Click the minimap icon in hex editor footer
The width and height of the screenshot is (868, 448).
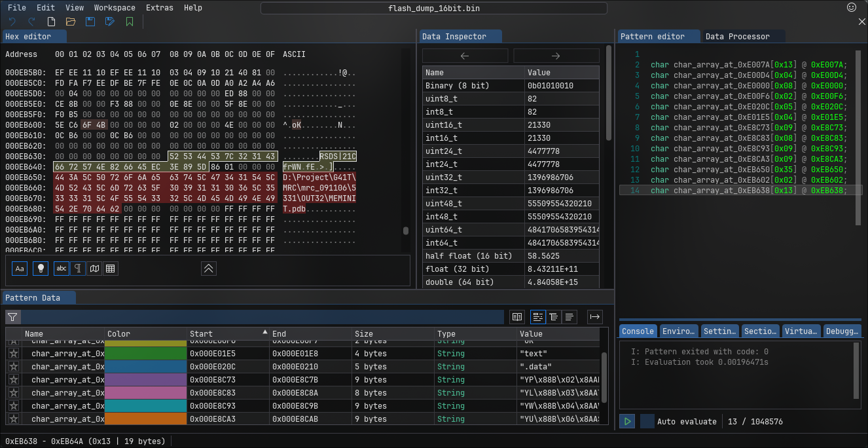point(95,268)
